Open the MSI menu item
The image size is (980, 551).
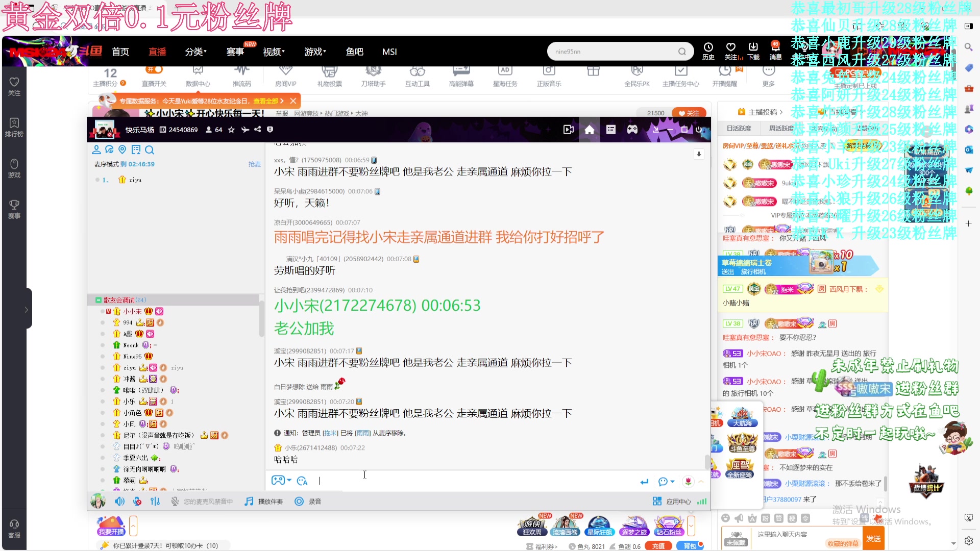[x=389, y=52]
